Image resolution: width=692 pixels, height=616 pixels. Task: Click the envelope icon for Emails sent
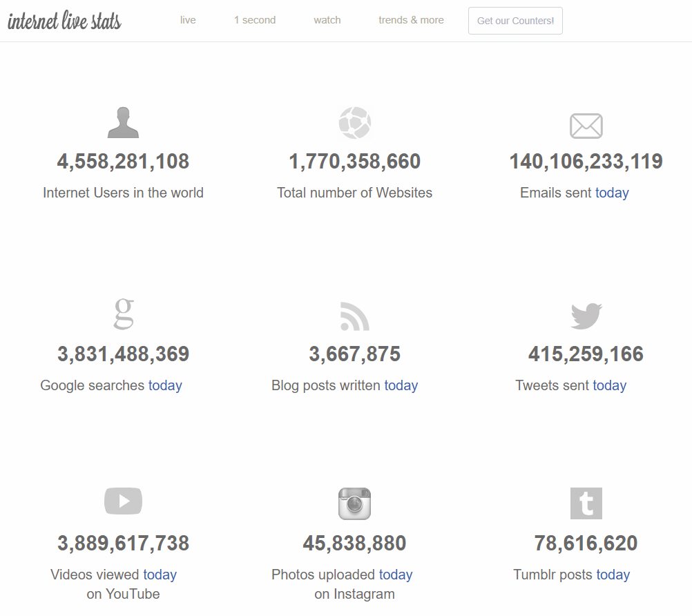click(586, 126)
